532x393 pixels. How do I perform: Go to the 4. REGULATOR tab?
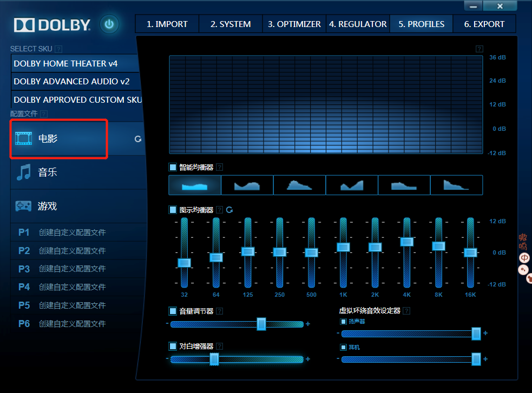pos(358,24)
